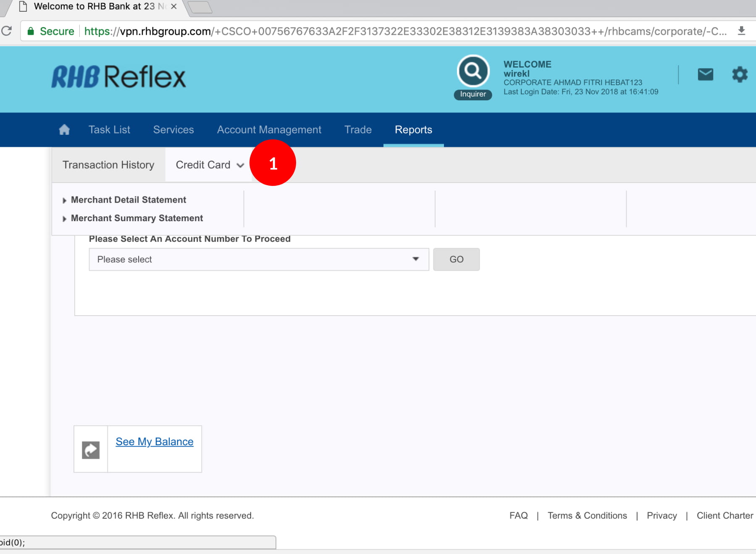
Task: Expand the Credit Card dropdown
Action: point(209,165)
